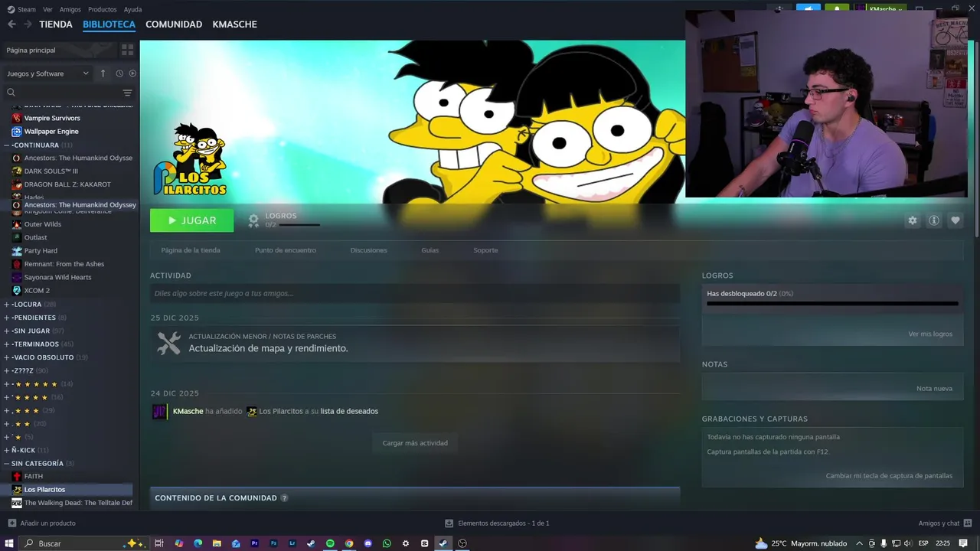The height and width of the screenshot is (551, 980).
Task: Open Premiere Pro from the taskbar
Action: click(255, 543)
